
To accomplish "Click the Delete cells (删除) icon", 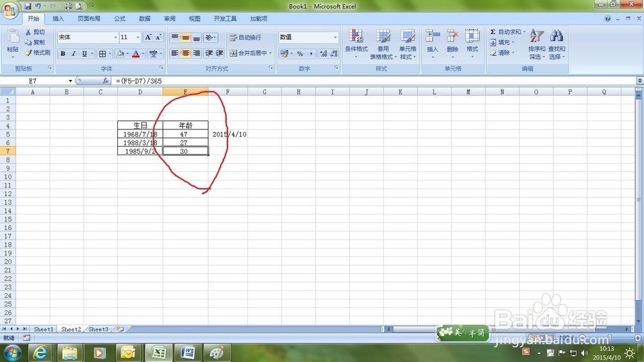I will 452,35.
